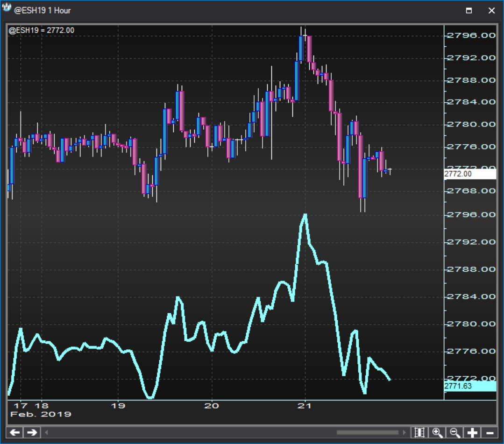Click the "21" date on the time axis
The height and width of the screenshot is (444, 504).
pos(305,406)
